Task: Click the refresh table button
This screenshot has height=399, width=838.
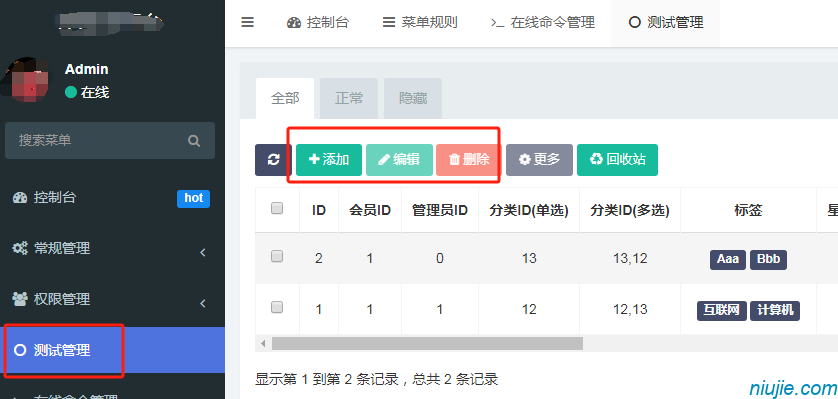Action: coord(274,160)
